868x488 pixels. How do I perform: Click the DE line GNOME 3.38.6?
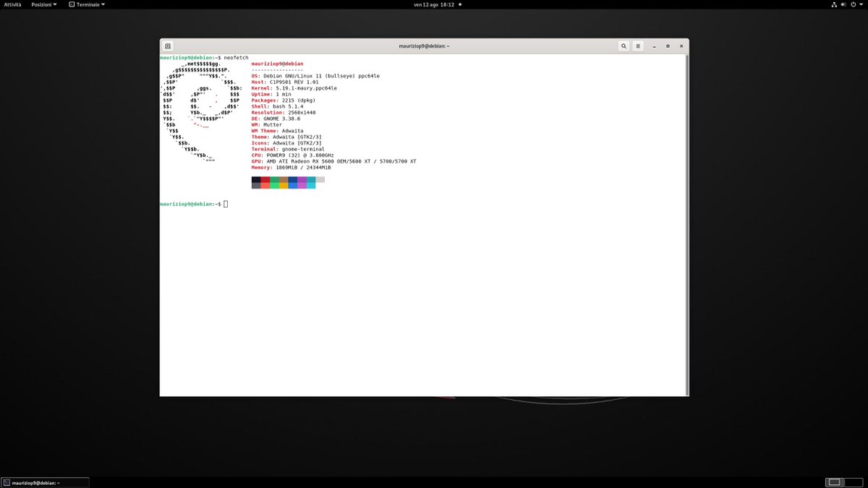click(x=276, y=119)
